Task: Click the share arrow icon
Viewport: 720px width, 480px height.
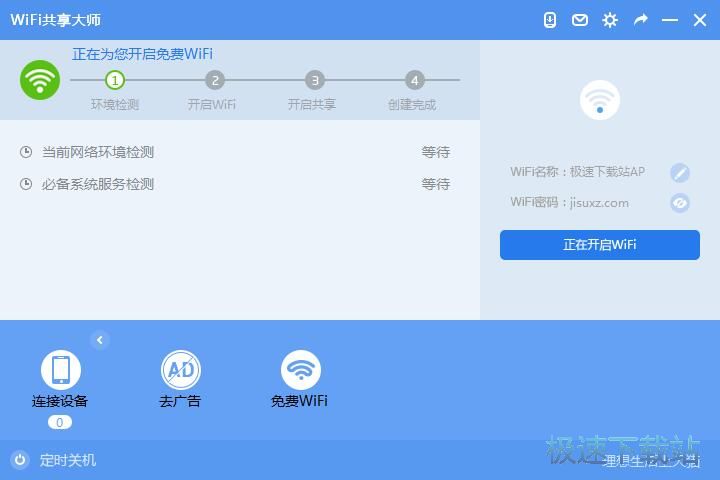Action: pos(640,20)
